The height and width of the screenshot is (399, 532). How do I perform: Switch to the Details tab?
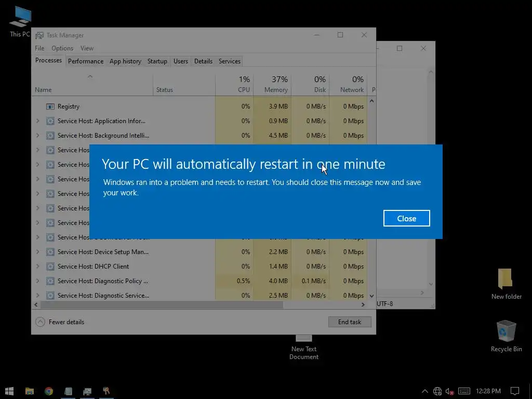point(203,61)
